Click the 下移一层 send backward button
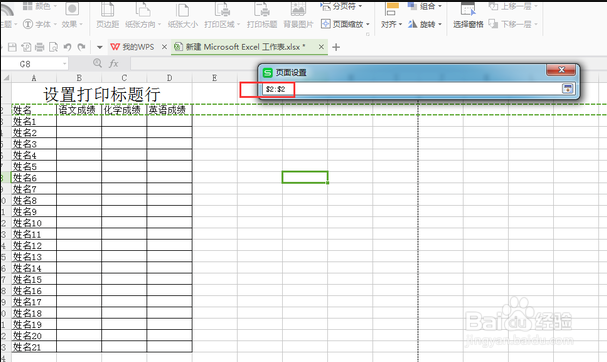 tap(513, 24)
